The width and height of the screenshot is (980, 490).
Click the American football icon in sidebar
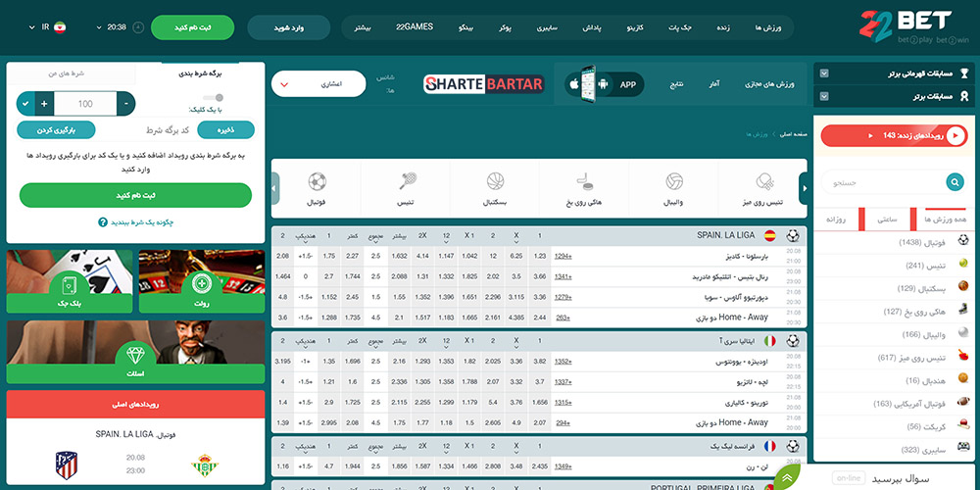pos(963,403)
